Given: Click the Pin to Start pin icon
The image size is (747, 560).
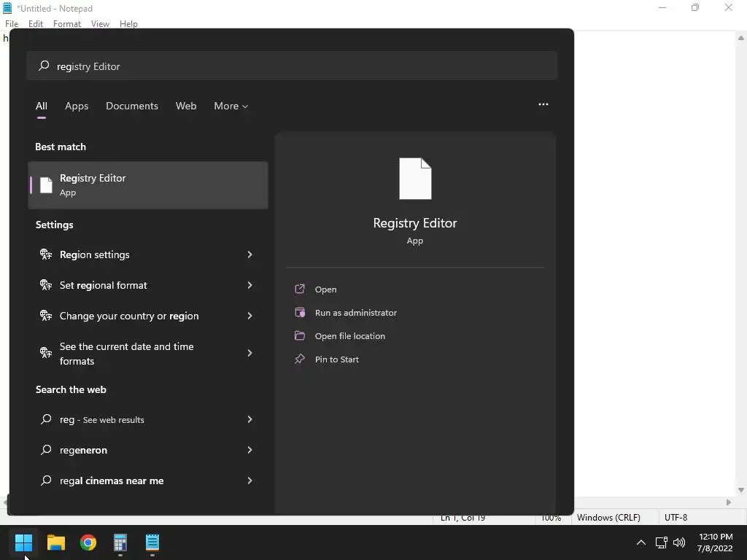Looking at the screenshot, I should 300,359.
